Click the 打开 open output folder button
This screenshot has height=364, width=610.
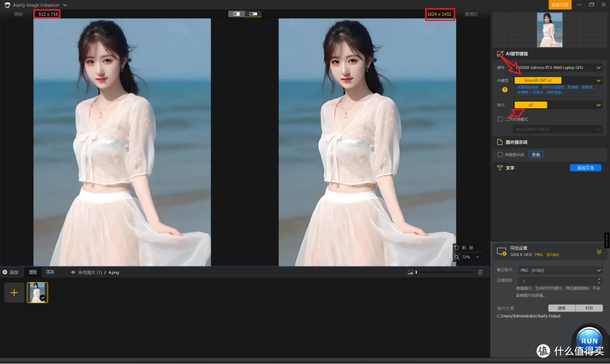click(x=589, y=308)
